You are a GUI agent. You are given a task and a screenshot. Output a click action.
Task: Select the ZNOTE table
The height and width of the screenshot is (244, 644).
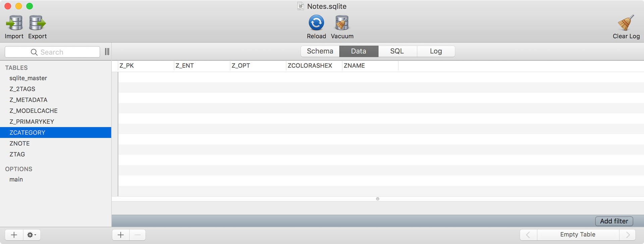pos(55,143)
